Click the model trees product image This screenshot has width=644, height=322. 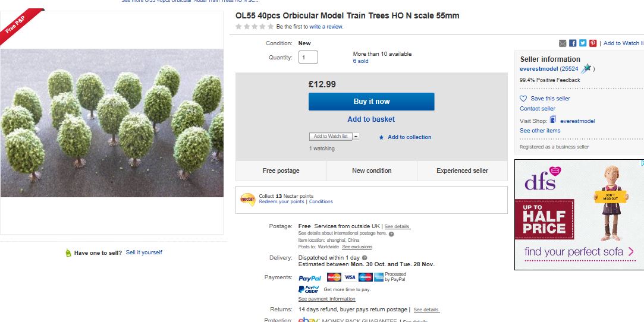pyautogui.click(x=112, y=122)
